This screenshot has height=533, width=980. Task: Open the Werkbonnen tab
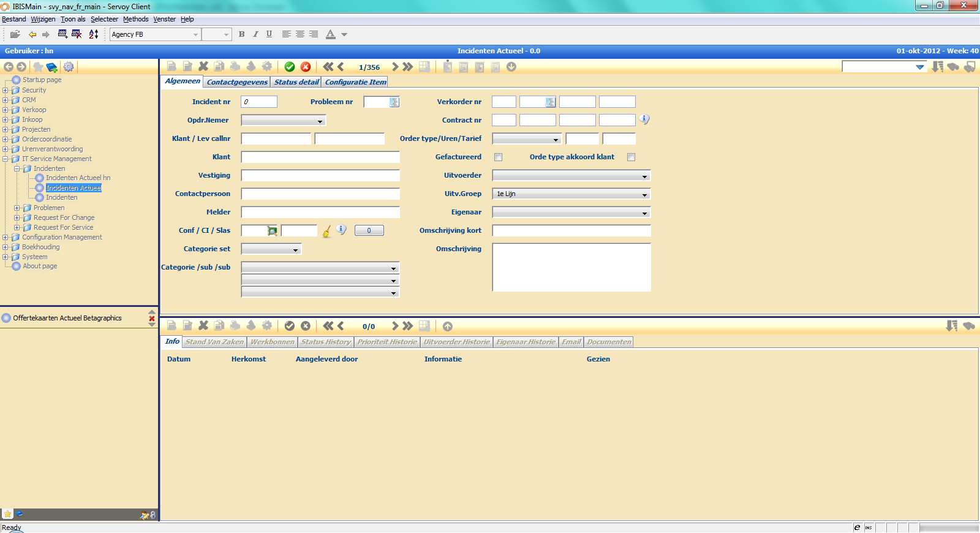272,342
